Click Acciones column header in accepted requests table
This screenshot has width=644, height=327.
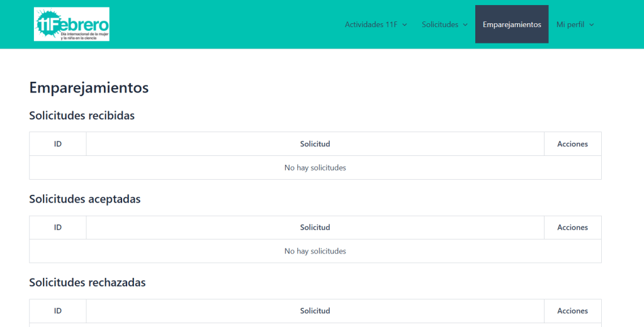(x=572, y=228)
